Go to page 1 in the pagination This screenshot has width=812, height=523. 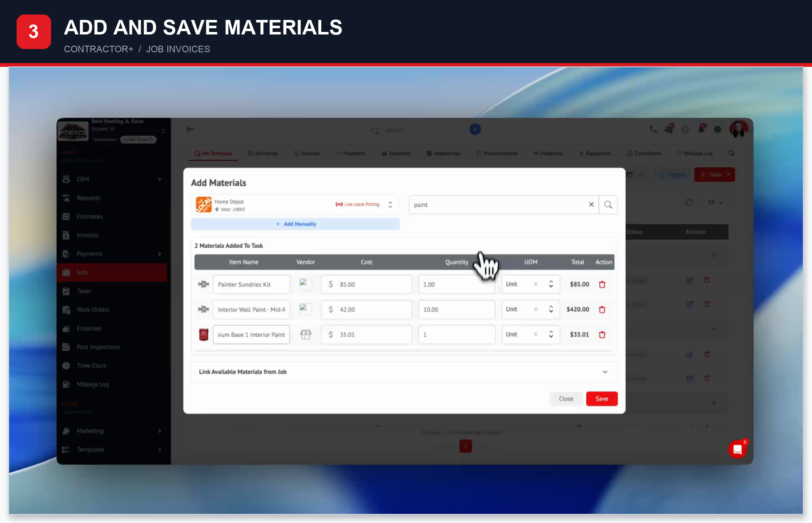coord(465,447)
